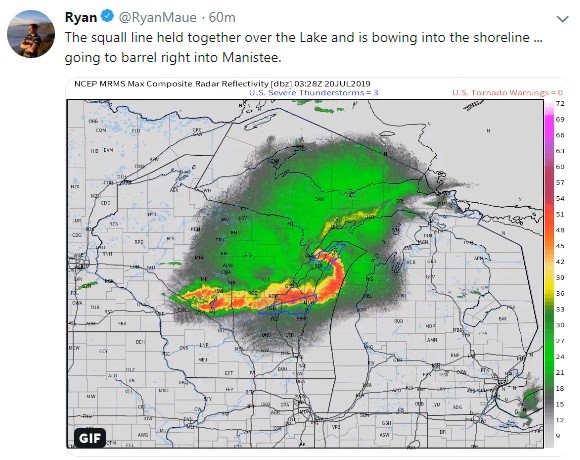Expand the tweet options chevron

562,18
